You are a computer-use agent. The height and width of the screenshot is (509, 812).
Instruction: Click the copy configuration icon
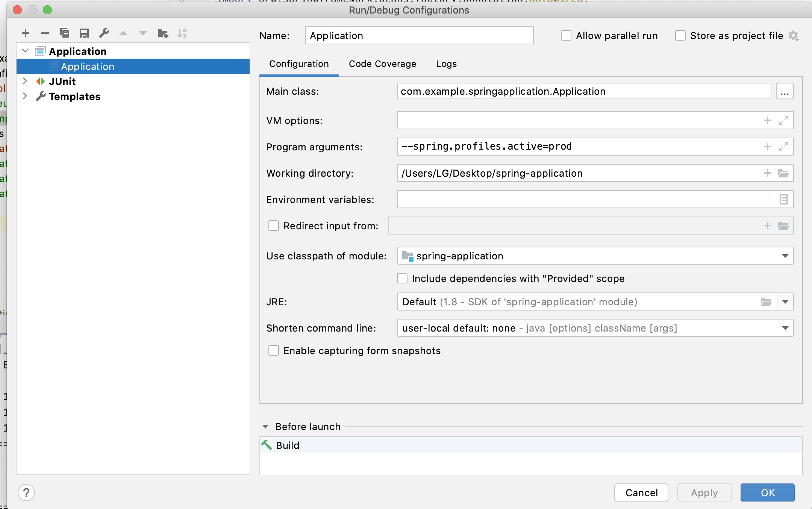click(65, 33)
